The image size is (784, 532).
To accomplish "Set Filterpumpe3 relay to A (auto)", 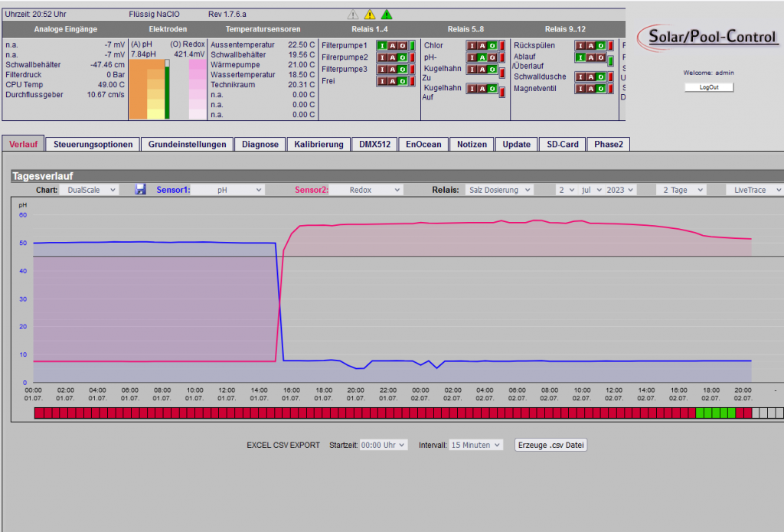I will 393,70.
